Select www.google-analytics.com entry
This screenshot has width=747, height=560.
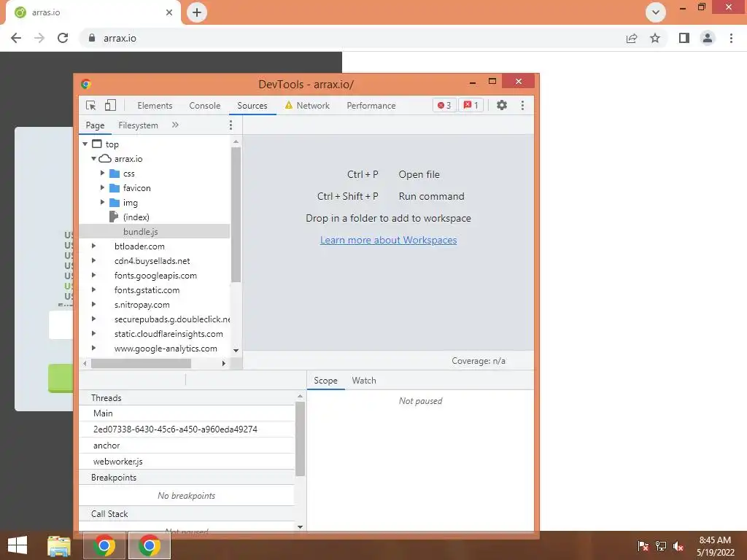[x=166, y=349]
